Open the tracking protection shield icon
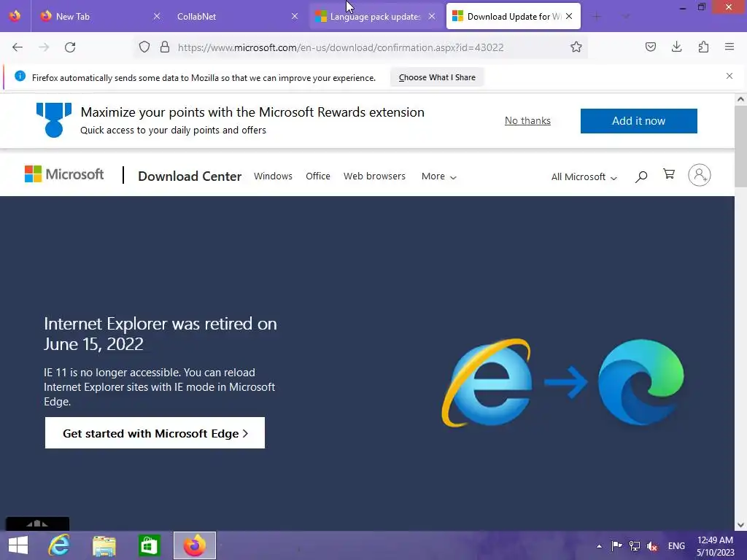Screen dimensions: 747x560 click(144, 47)
